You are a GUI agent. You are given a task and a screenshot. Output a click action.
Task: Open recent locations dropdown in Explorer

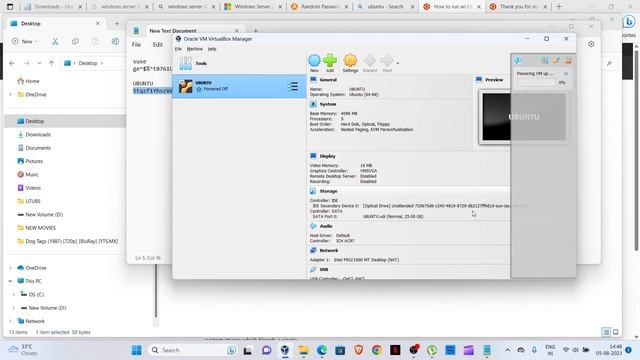(39, 63)
